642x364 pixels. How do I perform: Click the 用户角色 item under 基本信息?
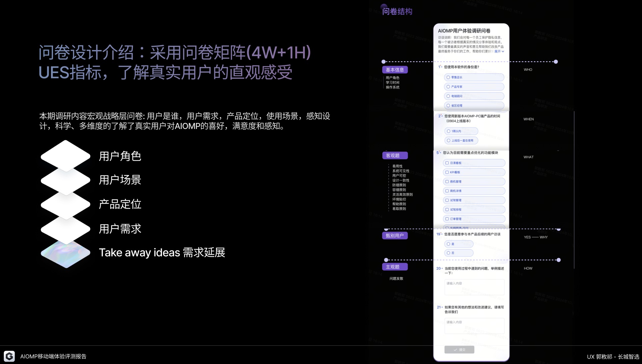pos(392,78)
